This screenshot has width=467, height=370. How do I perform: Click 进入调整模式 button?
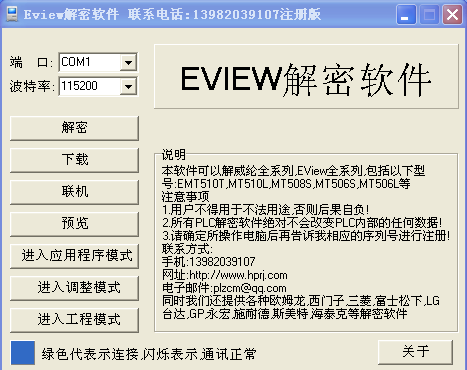pyautogui.click(x=74, y=288)
